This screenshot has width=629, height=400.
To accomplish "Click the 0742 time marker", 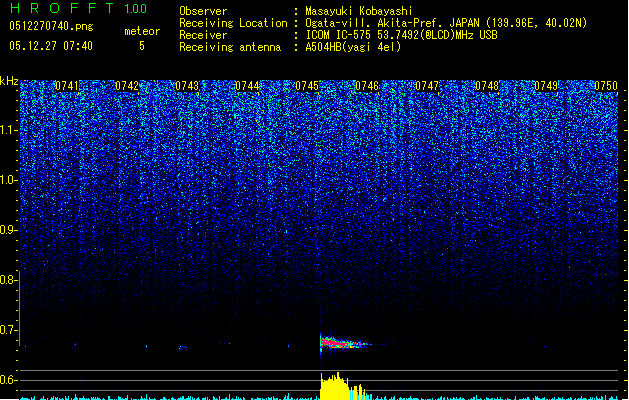I will pos(127,86).
